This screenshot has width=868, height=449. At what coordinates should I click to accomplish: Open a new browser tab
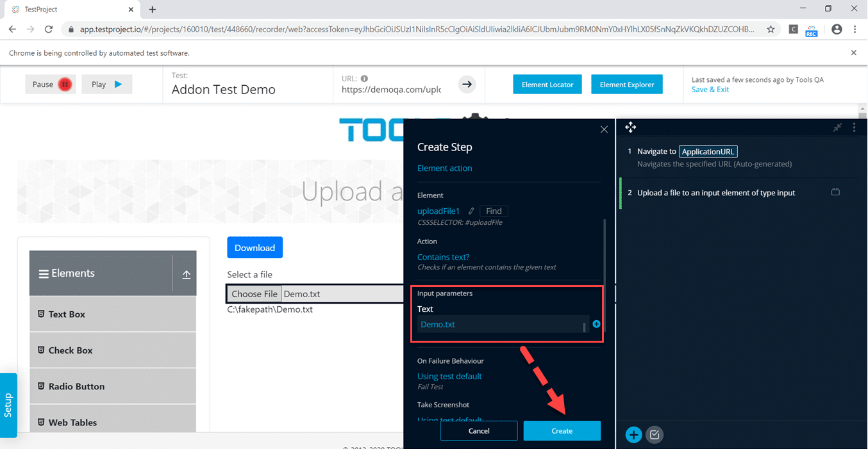click(153, 10)
